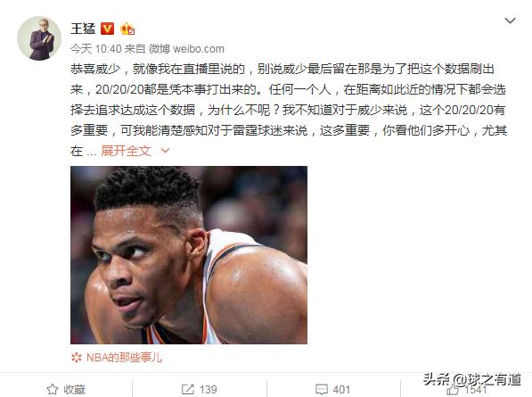Expand the post with 展开全文
532x397 pixels.
[126, 151]
